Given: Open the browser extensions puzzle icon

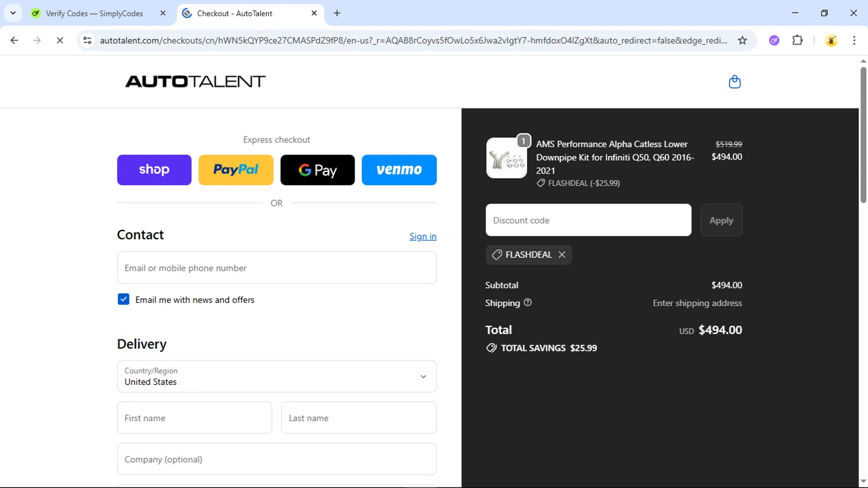Looking at the screenshot, I should 797,41.
